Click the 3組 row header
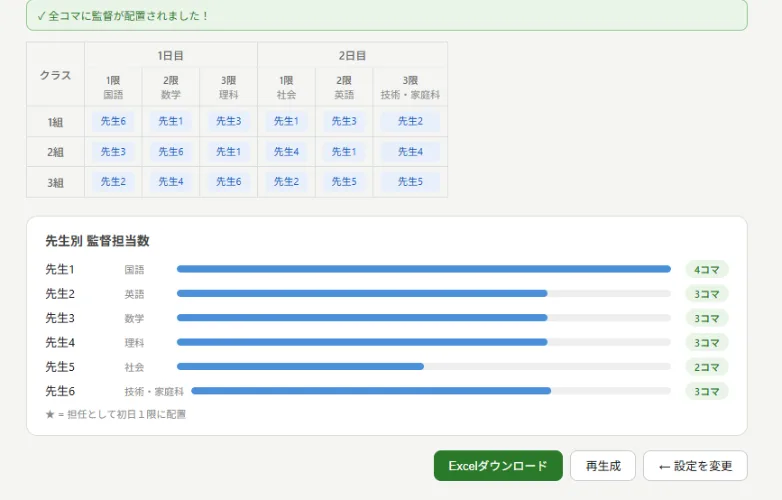782x500 pixels. (x=55, y=182)
